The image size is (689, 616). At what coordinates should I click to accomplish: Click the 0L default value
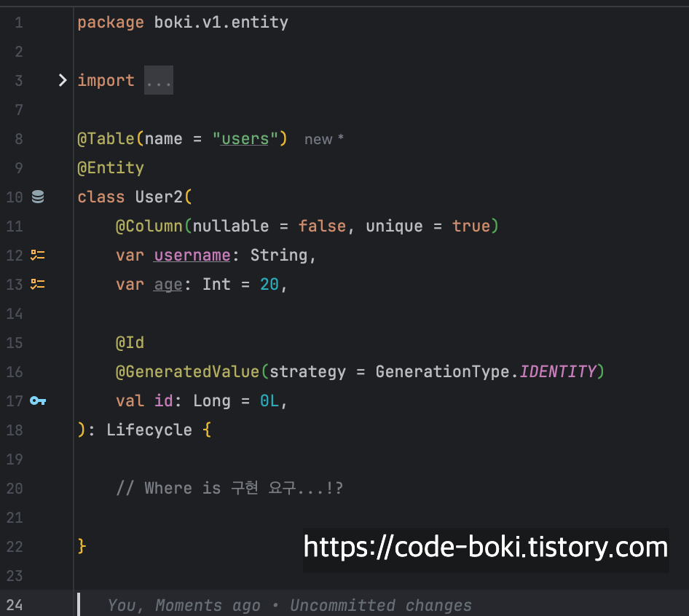pos(269,400)
